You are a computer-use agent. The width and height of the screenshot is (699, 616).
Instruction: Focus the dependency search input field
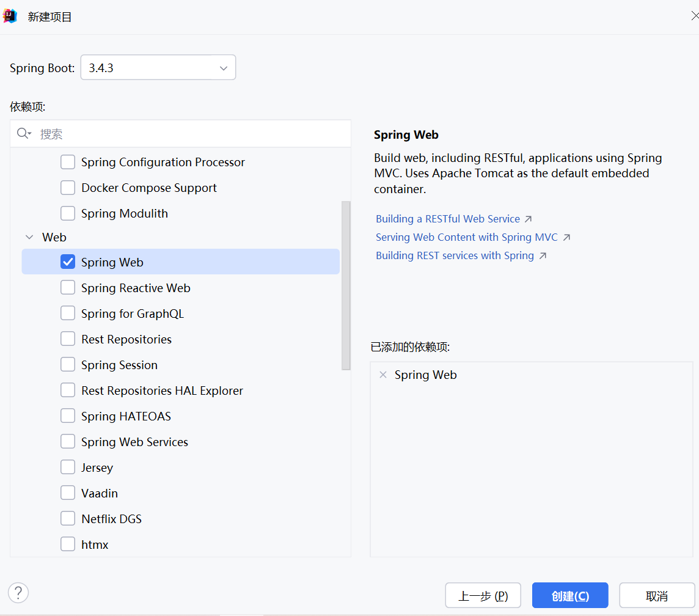pyautogui.click(x=192, y=134)
